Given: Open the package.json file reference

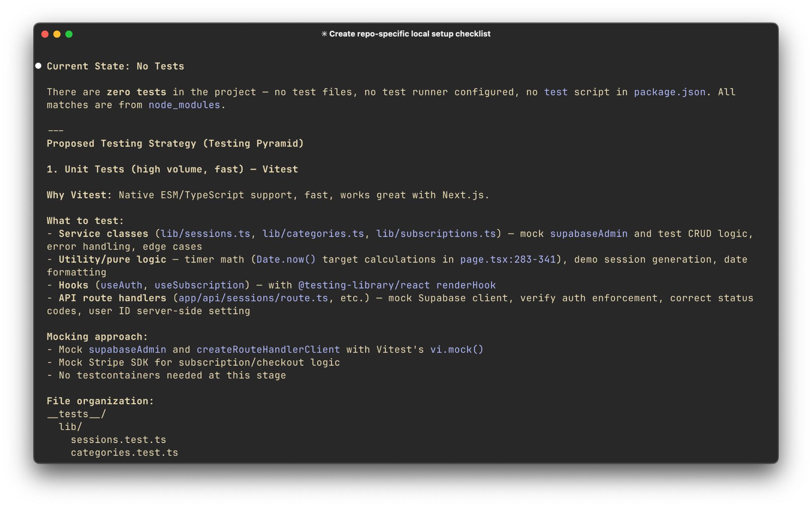Looking at the screenshot, I should coord(670,92).
